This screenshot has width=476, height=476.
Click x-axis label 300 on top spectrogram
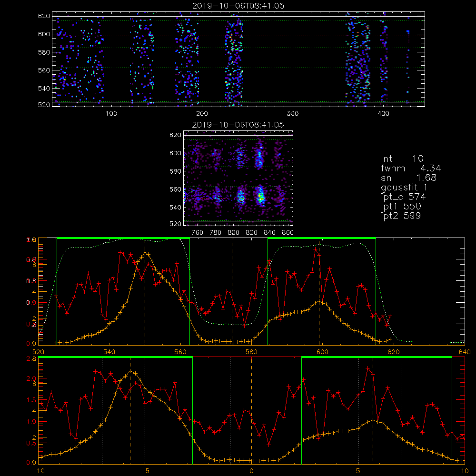point(293,114)
